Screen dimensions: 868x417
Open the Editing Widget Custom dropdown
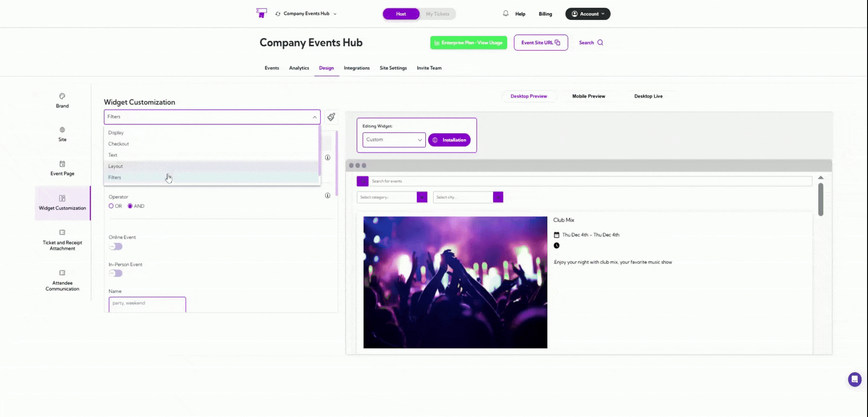394,140
